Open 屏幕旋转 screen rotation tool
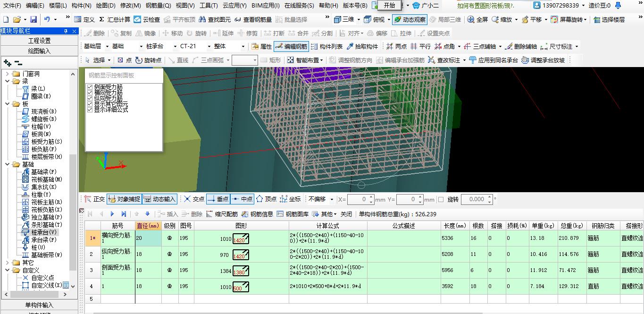644x314 pixels. click(x=567, y=19)
